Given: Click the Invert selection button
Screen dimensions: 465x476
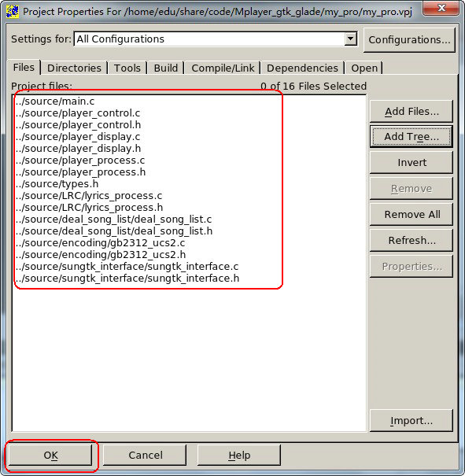Looking at the screenshot, I should (x=411, y=162).
